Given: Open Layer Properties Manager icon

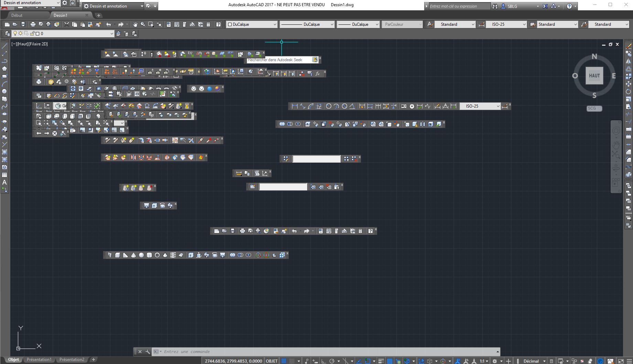Looking at the screenshot, I should tap(7, 34).
